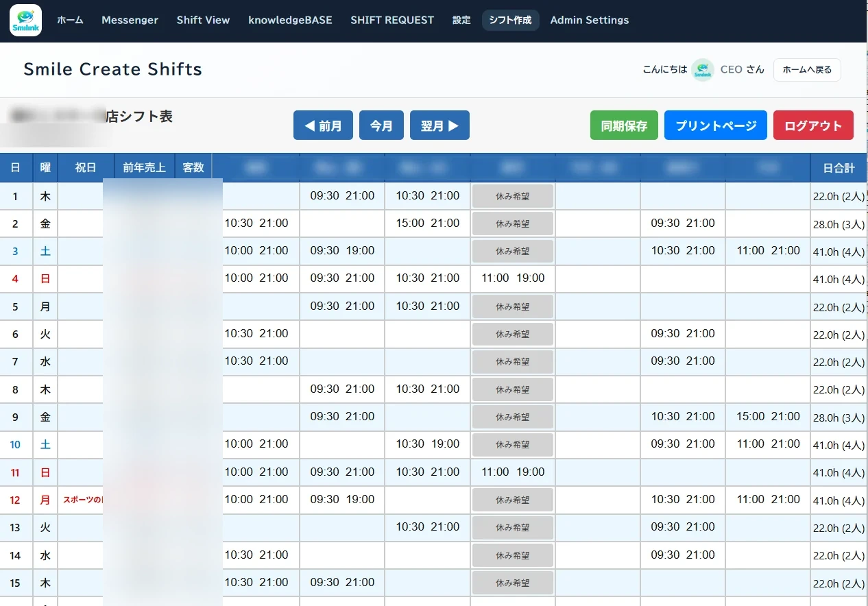The height and width of the screenshot is (606, 868).
Task: Click the 11:00 19:00 shift on day 4
Action: (x=513, y=278)
